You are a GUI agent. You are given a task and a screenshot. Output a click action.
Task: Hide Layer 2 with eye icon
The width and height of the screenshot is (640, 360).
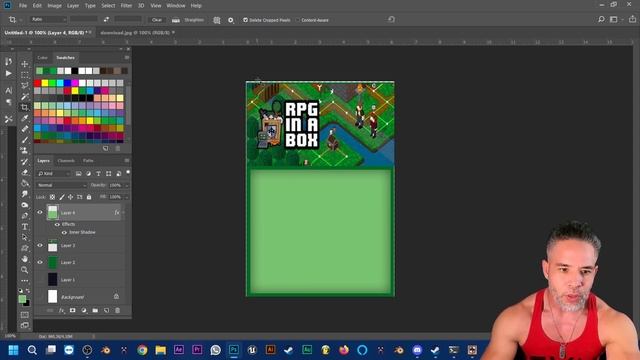click(40, 262)
